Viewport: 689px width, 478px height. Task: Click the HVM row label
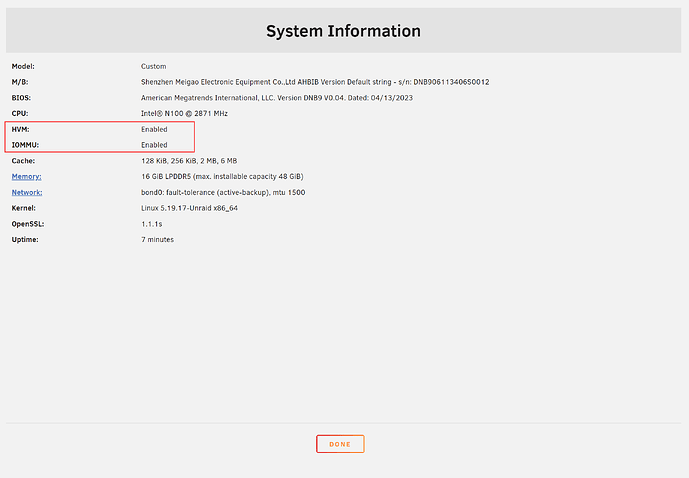coord(21,129)
